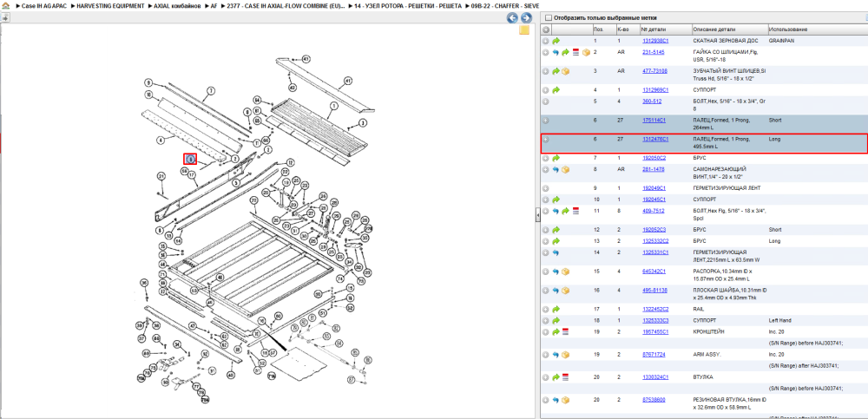Click red list icon for part 1957455C1

coord(566,332)
